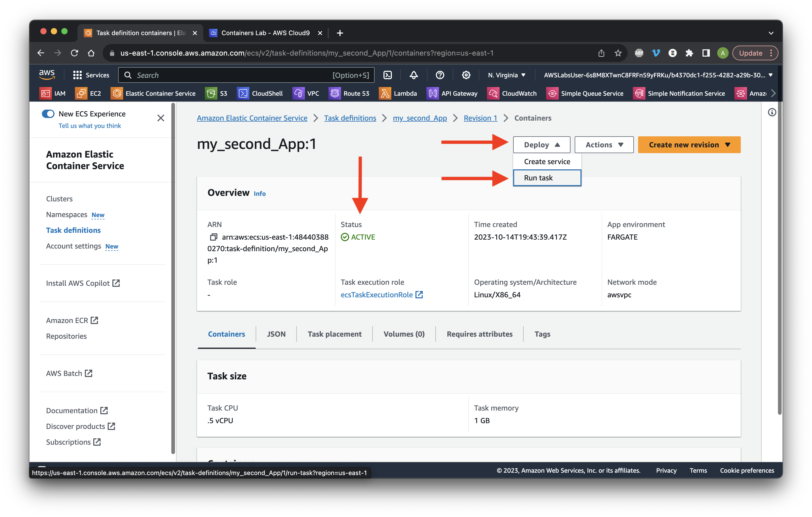Click Tell us what you think

pyautogui.click(x=90, y=126)
